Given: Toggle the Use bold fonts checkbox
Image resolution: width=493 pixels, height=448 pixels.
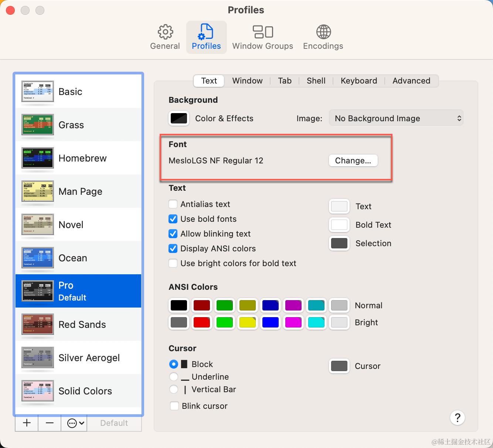Looking at the screenshot, I should [173, 219].
